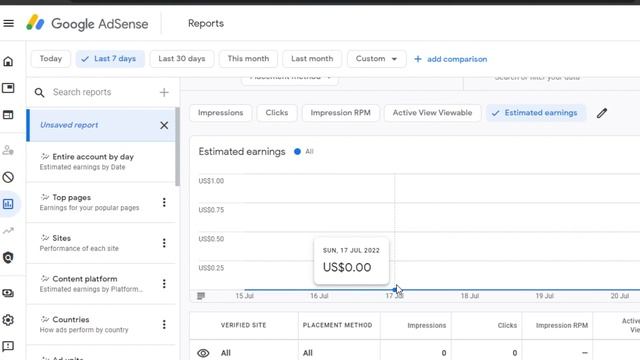Switch chart to Impression RPM metric
Viewport: 640px width, 360px height.
coord(340,113)
